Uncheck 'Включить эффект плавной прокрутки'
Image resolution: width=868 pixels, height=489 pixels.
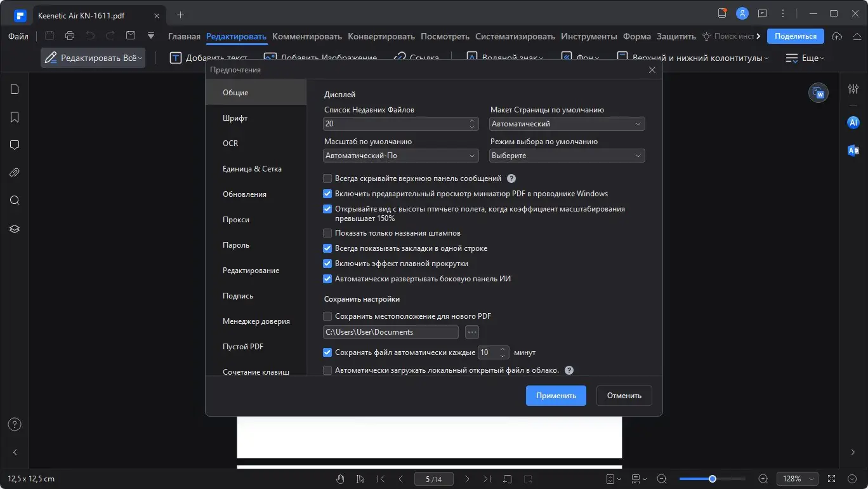tap(327, 264)
